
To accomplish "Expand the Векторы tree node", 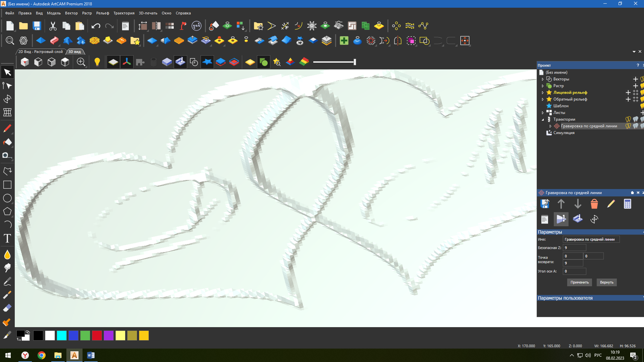I will tap(543, 79).
